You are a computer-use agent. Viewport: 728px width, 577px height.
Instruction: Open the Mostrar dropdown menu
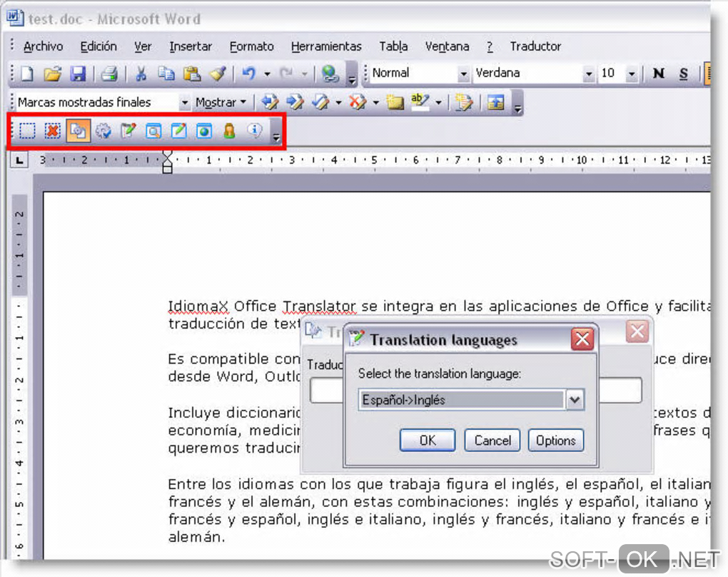(x=221, y=102)
